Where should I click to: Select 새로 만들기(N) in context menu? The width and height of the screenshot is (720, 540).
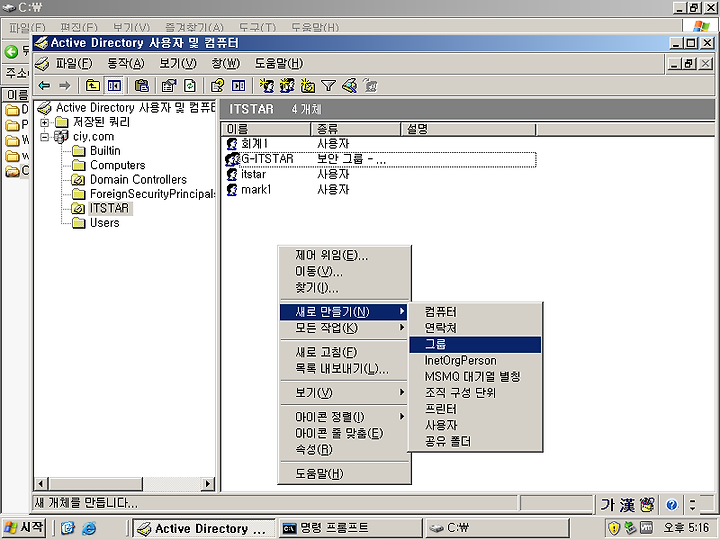click(x=343, y=312)
